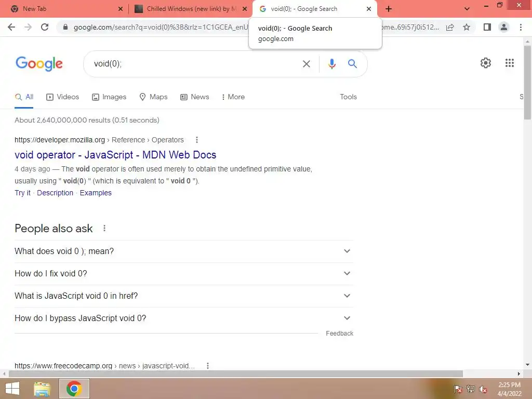Click the network tray icon
The height and width of the screenshot is (399, 532).
pos(471,389)
